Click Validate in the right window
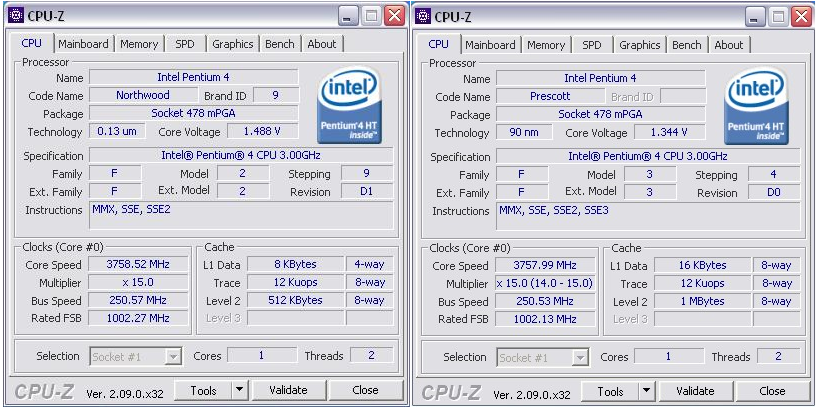The image size is (816, 407). 695,391
